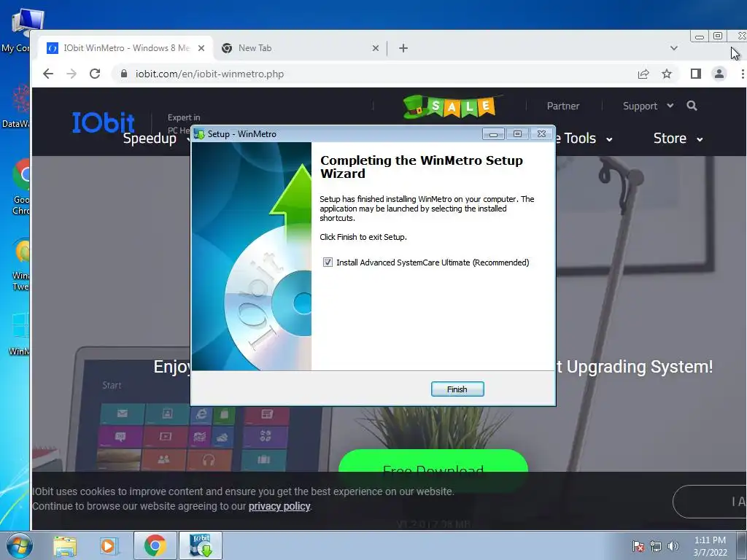747x560 pixels.
Task: Reload the IObit WinMetro page
Action: pyautogui.click(x=95, y=74)
